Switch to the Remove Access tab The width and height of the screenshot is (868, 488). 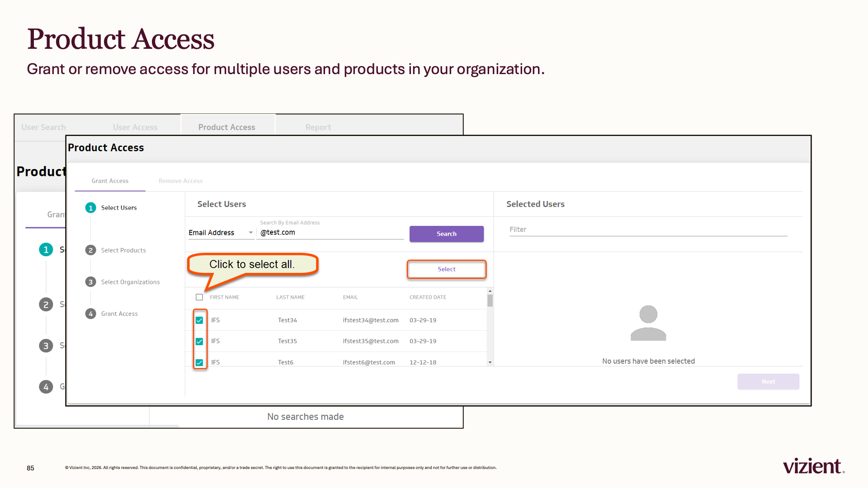[180, 181]
